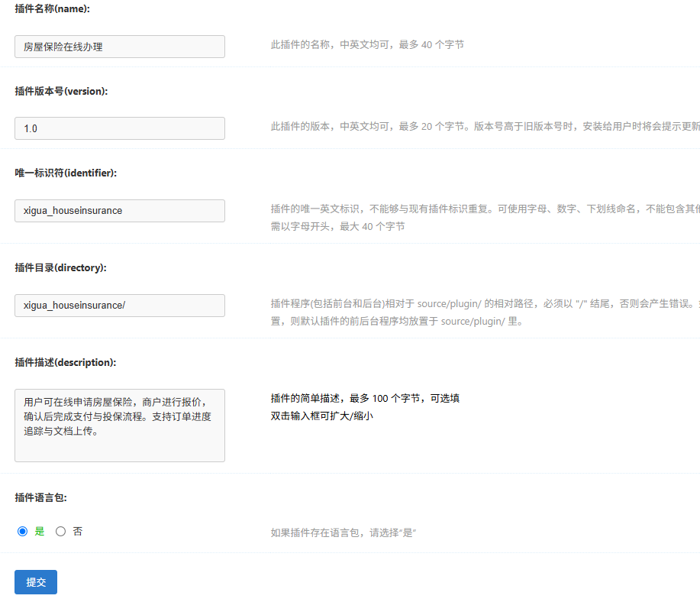Select the directory field with xigua_houseinsurance/
Image resolution: width=700 pixels, height=602 pixels.
(120, 306)
